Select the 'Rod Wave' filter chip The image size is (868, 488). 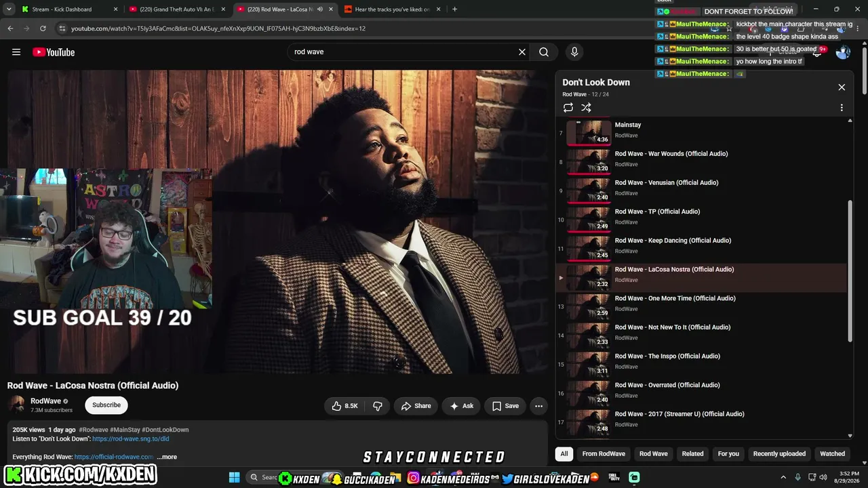(654, 453)
